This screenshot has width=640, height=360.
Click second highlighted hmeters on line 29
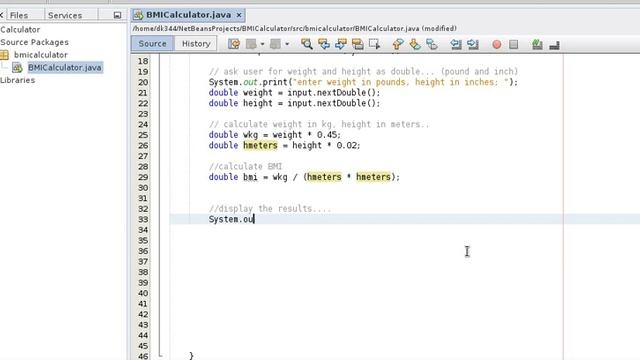coord(373,177)
